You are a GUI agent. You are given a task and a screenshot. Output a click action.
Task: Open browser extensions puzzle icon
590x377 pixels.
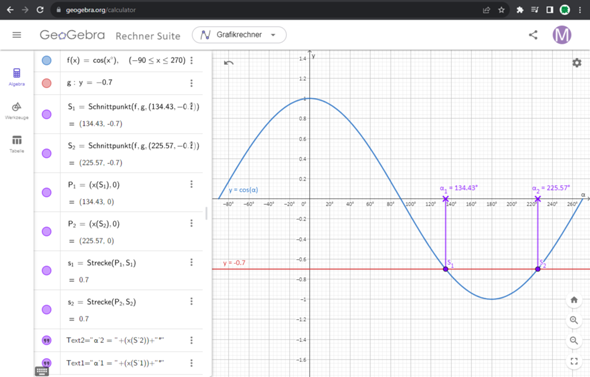(520, 10)
